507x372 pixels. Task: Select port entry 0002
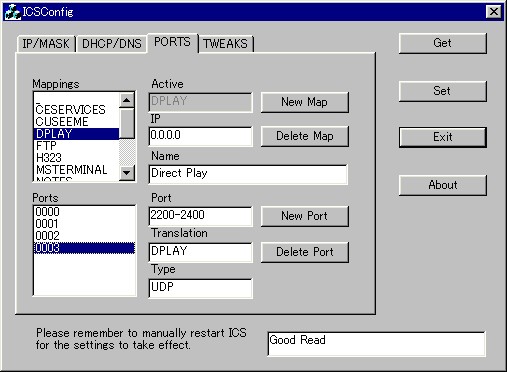[x=84, y=236]
